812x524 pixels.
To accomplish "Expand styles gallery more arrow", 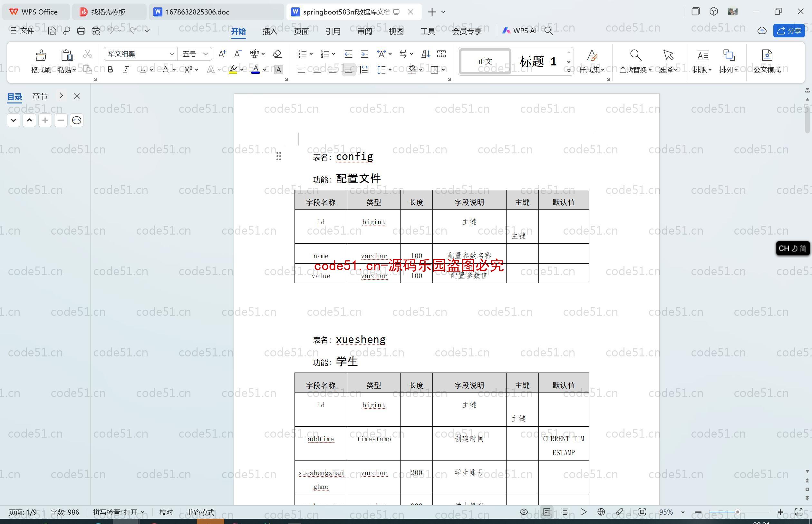I will [569, 71].
